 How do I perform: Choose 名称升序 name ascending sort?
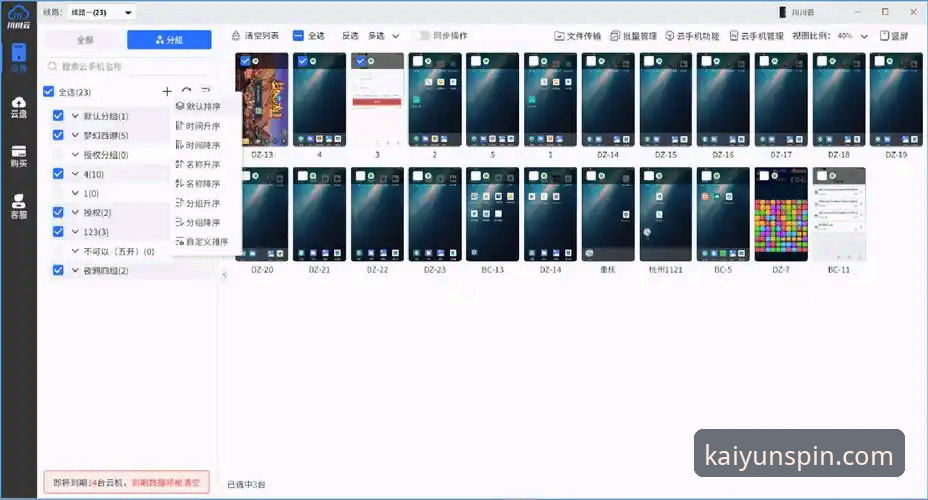click(x=205, y=164)
